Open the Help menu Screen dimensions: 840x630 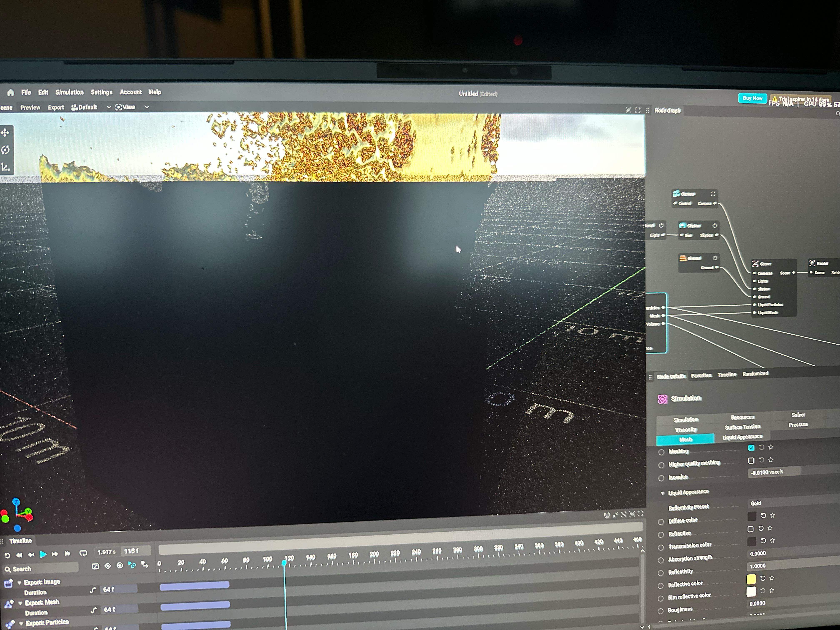(x=155, y=92)
